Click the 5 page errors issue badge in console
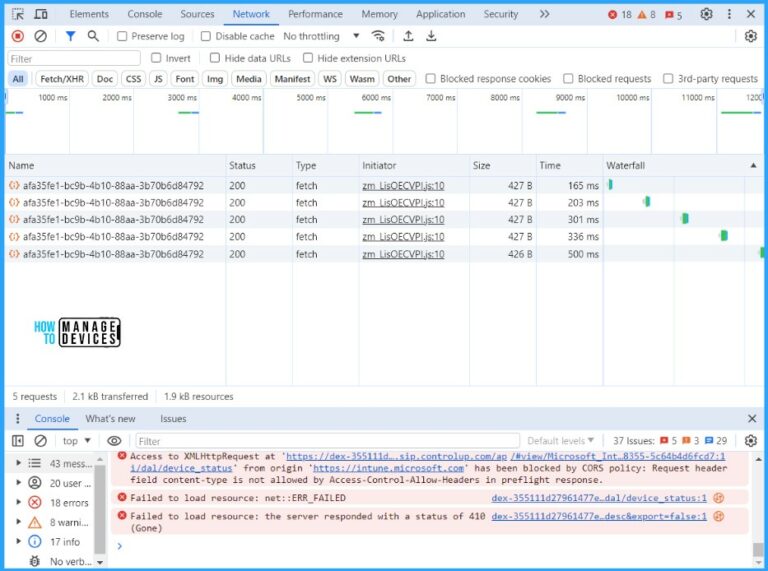Viewport: 768px width, 571px height. [x=668, y=441]
